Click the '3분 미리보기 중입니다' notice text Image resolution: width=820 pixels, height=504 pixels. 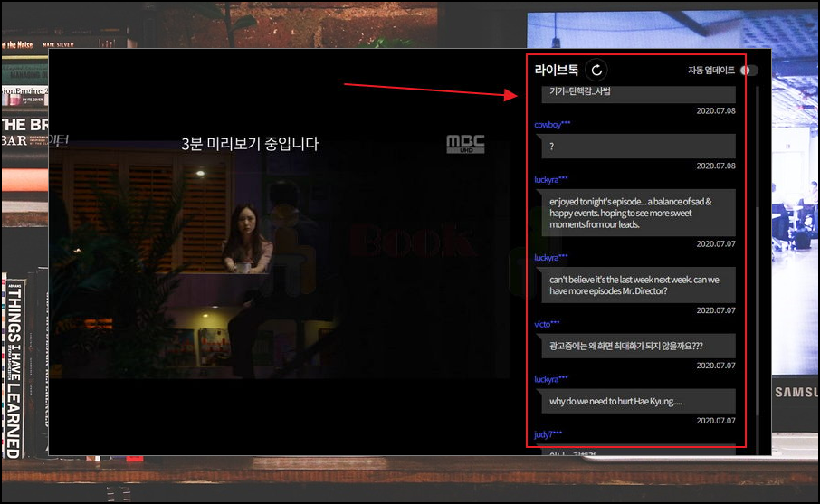(x=250, y=144)
